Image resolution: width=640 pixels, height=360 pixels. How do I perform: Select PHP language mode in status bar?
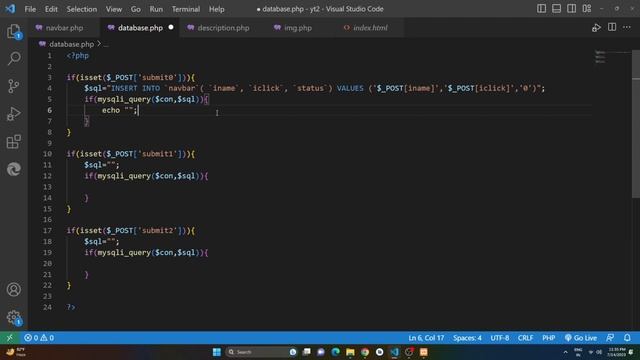(x=549, y=338)
